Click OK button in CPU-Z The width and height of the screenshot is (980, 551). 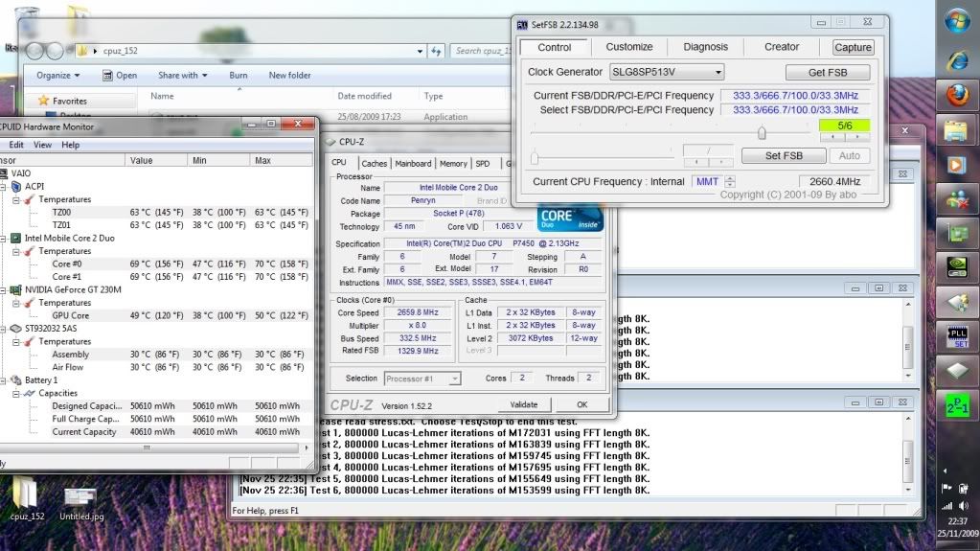click(581, 404)
